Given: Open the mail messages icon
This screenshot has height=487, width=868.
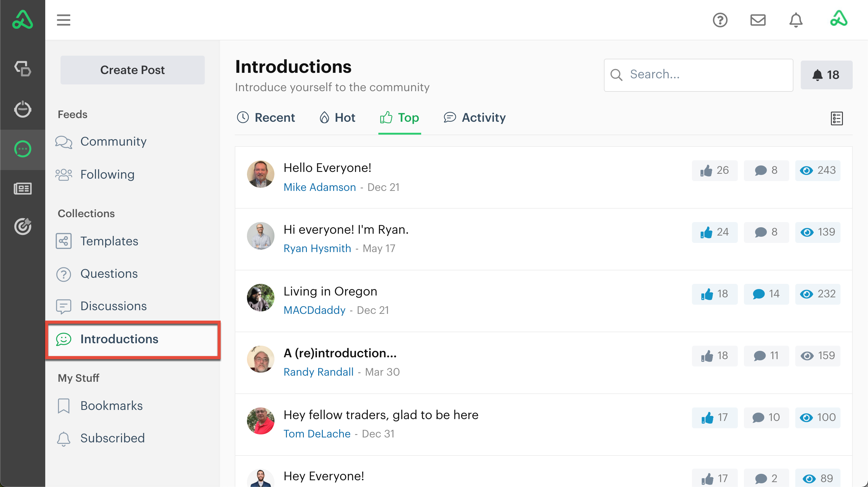Looking at the screenshot, I should tap(758, 20).
